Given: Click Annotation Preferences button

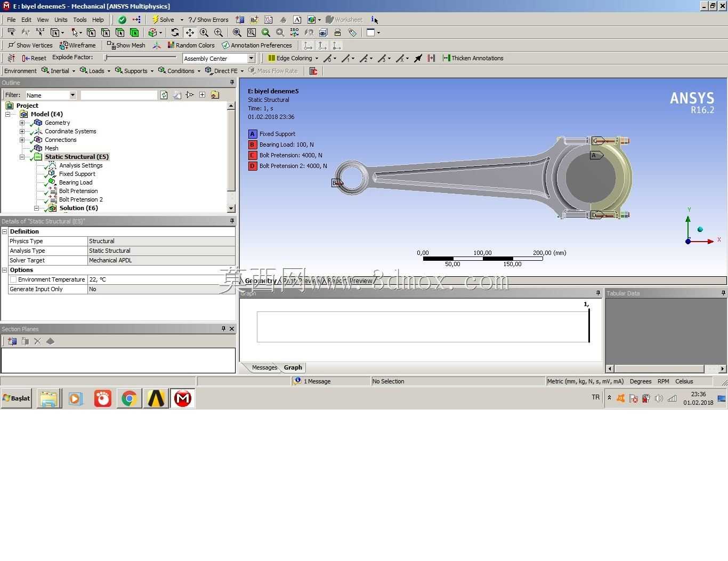Looking at the screenshot, I should [x=257, y=45].
